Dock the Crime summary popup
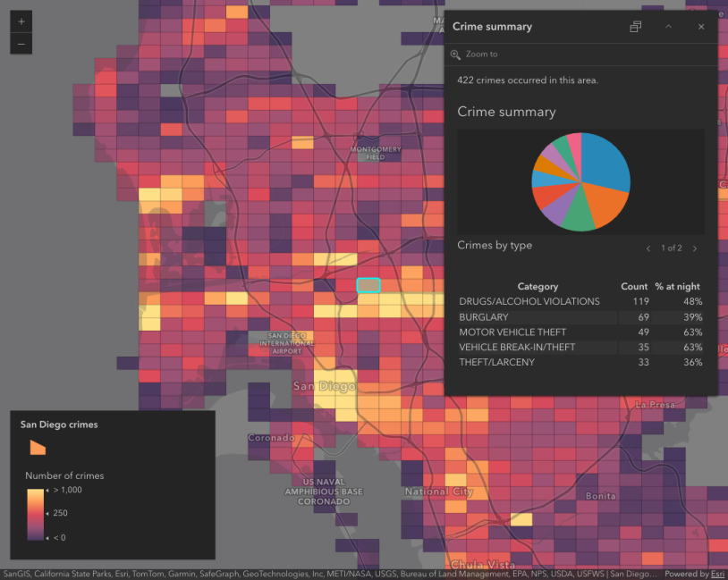 [635, 26]
